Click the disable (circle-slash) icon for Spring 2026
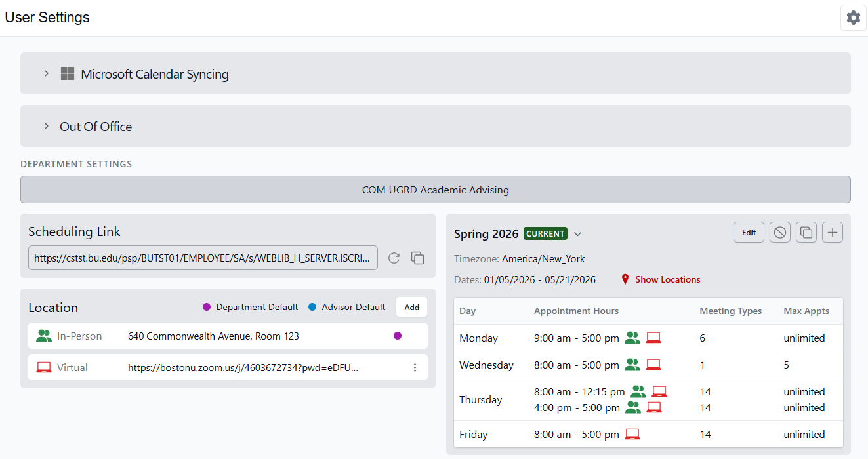 pyautogui.click(x=780, y=232)
